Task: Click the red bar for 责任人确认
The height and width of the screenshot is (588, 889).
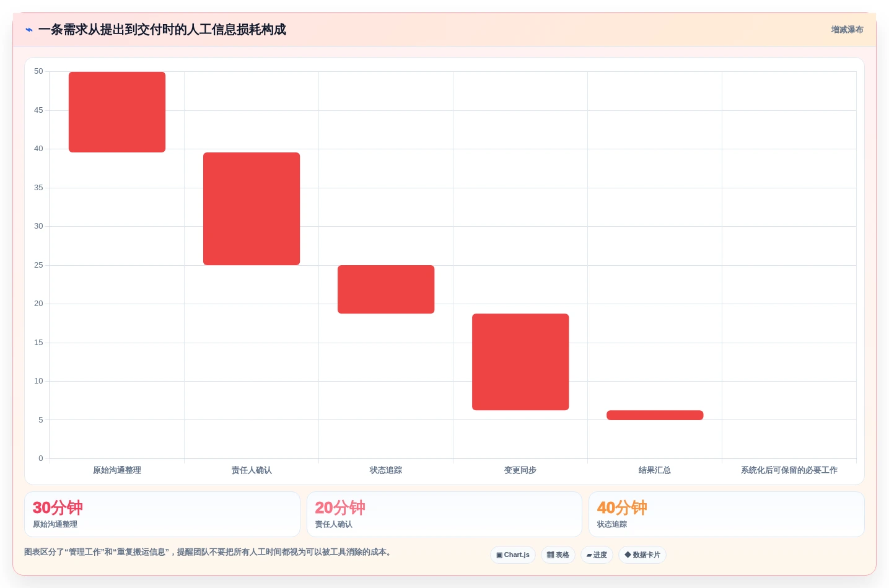Action: [x=252, y=209]
